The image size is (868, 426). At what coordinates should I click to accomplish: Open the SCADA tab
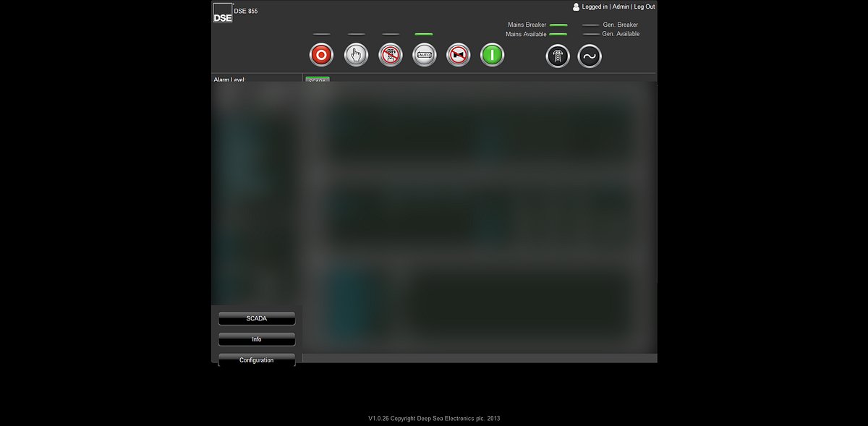click(318, 80)
